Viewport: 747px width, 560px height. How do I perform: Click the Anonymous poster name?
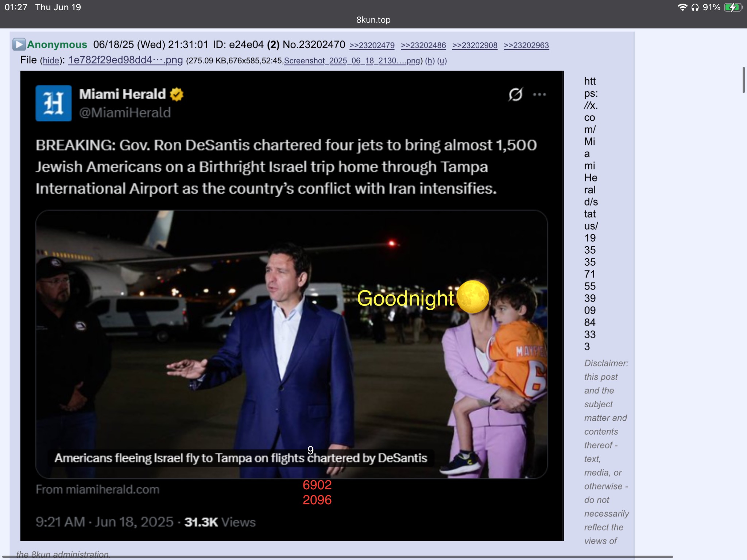(57, 44)
